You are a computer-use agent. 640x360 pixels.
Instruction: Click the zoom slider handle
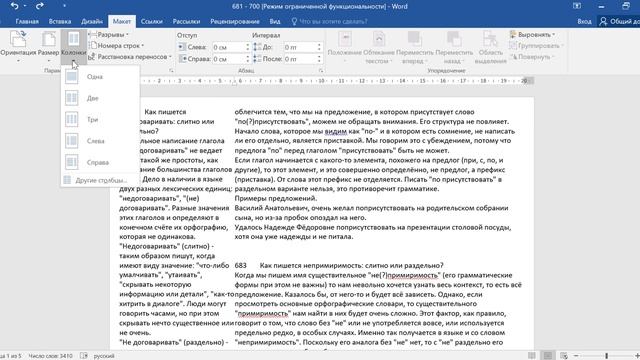[x=607, y=356]
